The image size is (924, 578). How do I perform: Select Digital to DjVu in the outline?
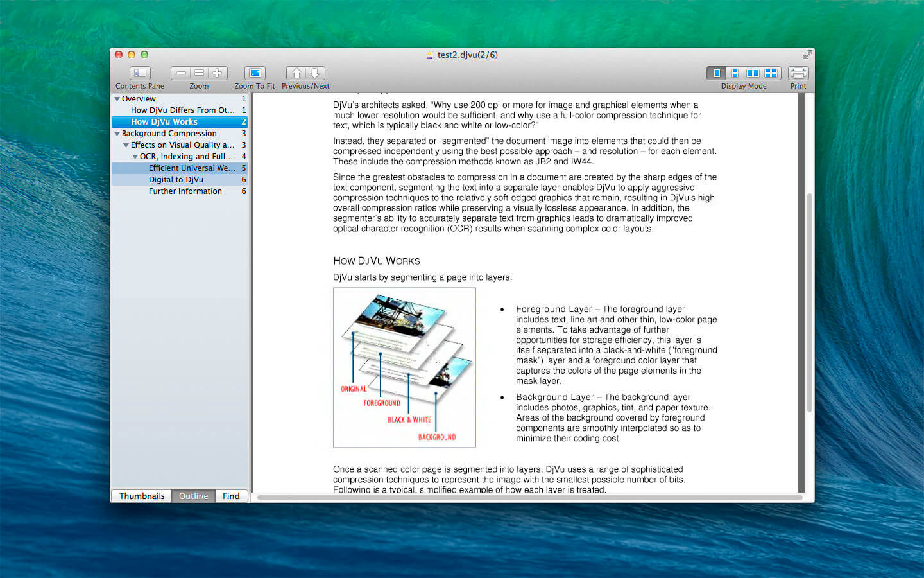point(176,180)
